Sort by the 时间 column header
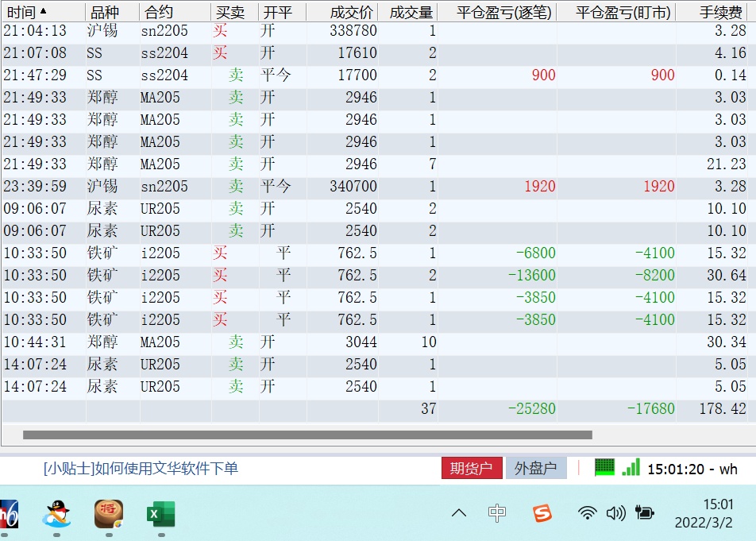Viewport: 756px width, 541px height. [x=44, y=12]
